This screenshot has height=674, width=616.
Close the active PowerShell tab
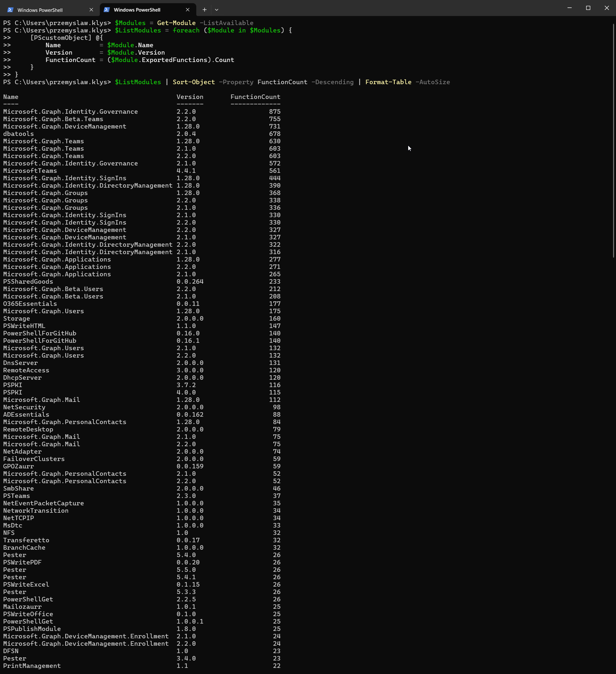click(188, 10)
